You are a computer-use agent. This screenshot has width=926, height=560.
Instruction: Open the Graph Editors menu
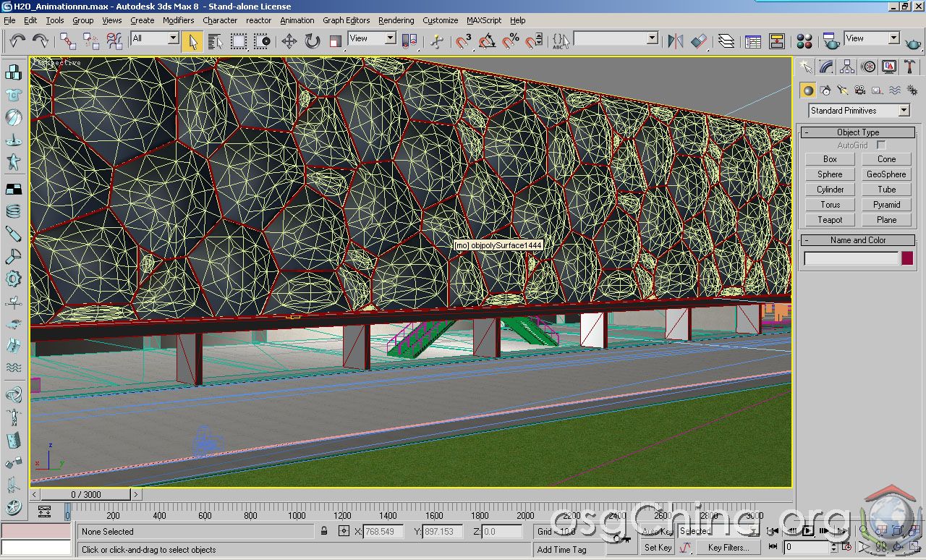(x=346, y=20)
